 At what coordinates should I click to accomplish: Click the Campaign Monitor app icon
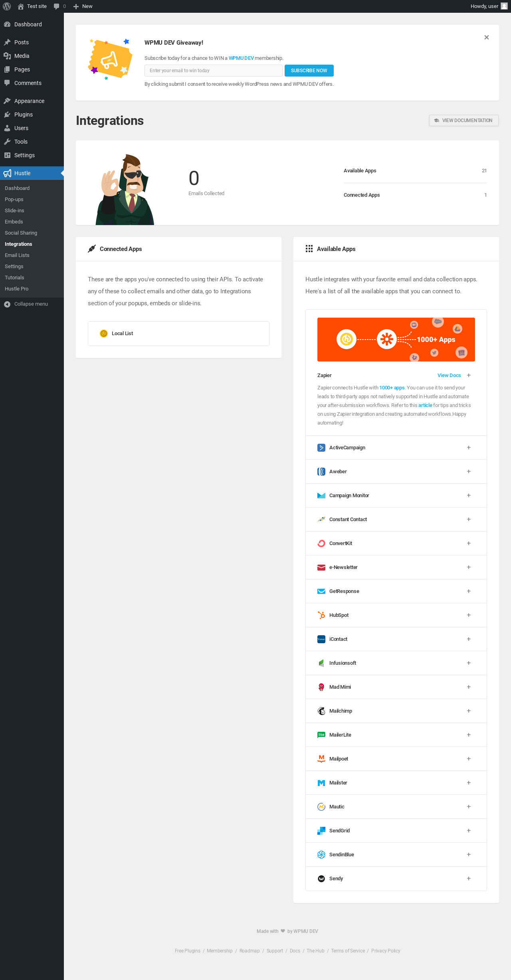pos(321,496)
